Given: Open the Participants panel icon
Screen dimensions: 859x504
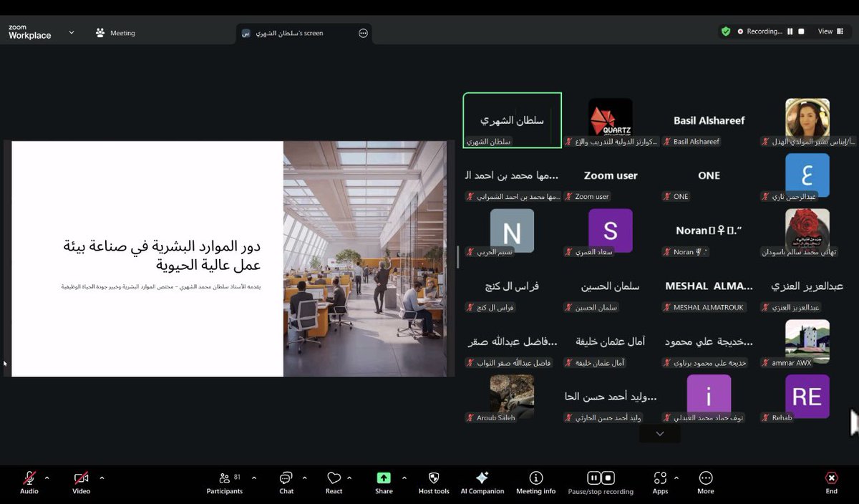Looking at the screenshot, I should [x=225, y=478].
